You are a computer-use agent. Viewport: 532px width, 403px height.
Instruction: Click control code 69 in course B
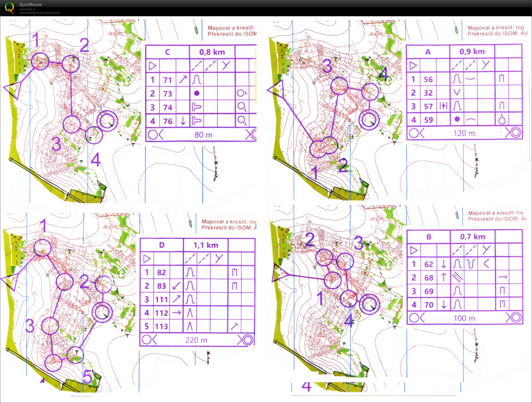coord(429,291)
